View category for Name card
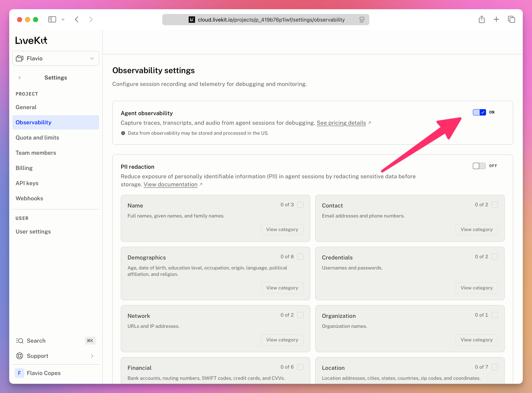Image resolution: width=532 pixels, height=393 pixels. (282, 229)
